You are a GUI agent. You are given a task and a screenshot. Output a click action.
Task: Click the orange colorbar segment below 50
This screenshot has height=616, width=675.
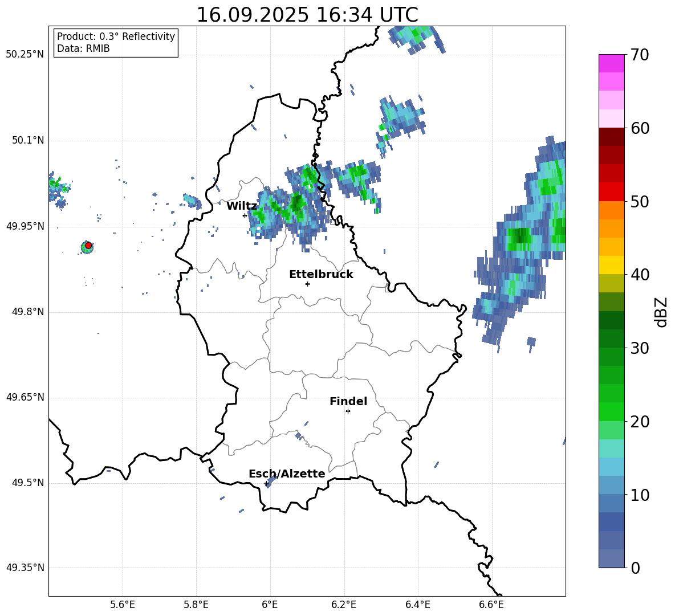[x=611, y=210]
